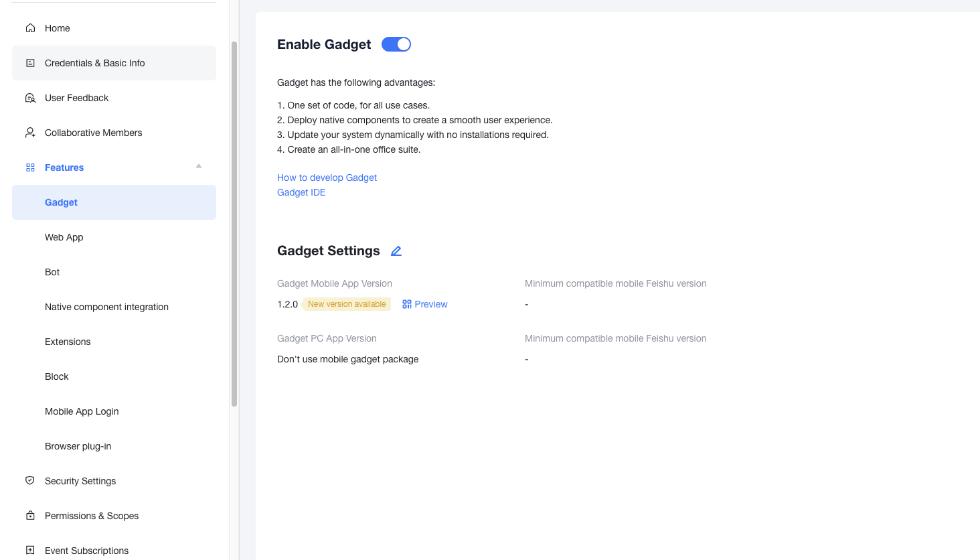Screen dimensions: 980x560
Task: Click the Event Subscriptions icon
Action: point(30,550)
